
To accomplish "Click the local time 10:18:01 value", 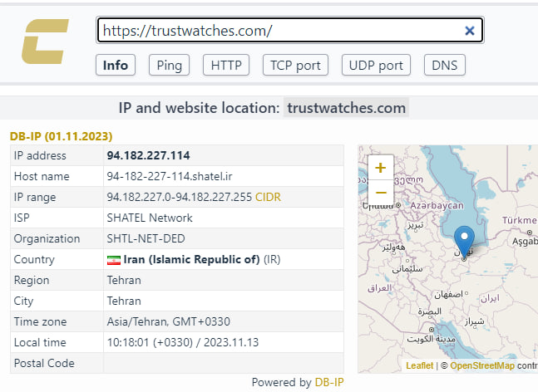I will 183,343.
